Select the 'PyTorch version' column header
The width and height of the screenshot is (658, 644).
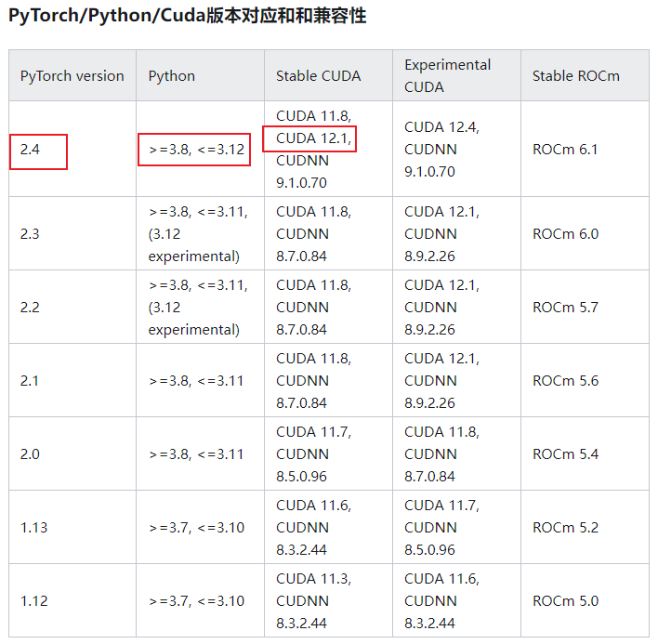point(72,75)
